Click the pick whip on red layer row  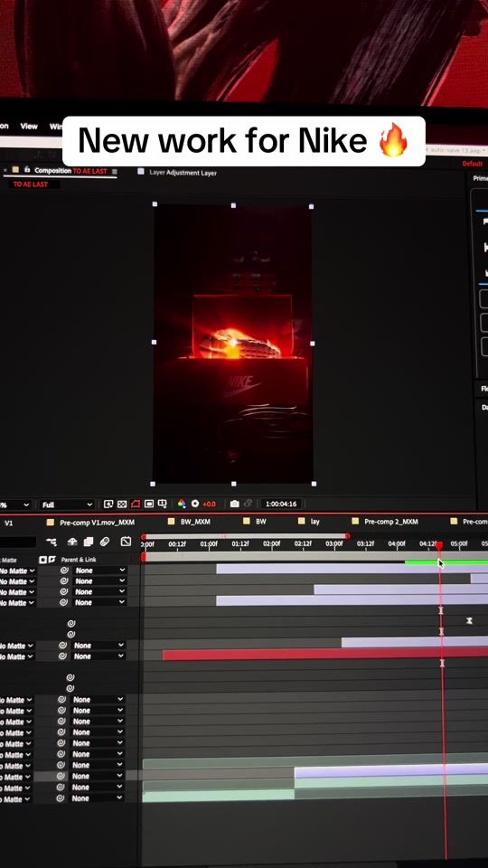[x=62, y=656]
